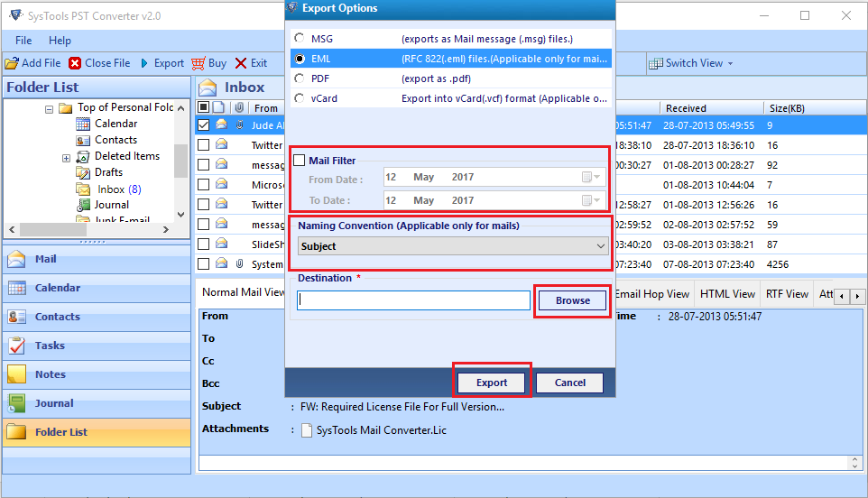Open From Date calendar dropdown
Image resolution: width=868 pixels, height=498 pixels.
[591, 177]
